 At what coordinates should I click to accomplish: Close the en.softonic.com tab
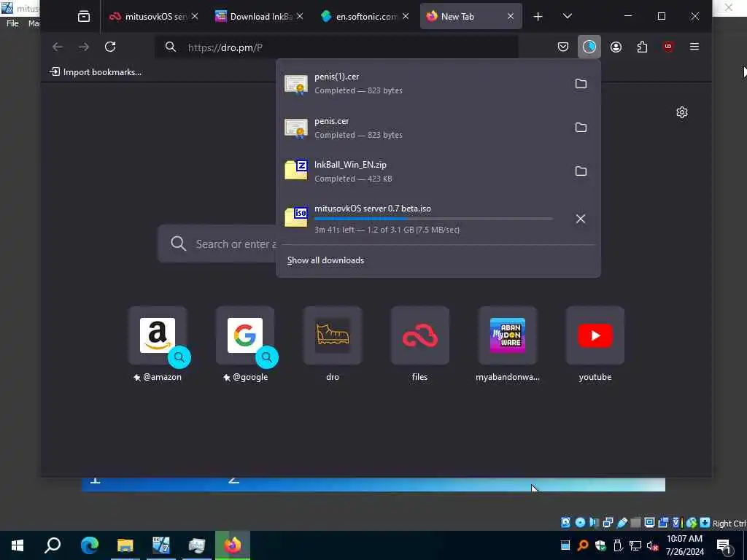coord(406,16)
